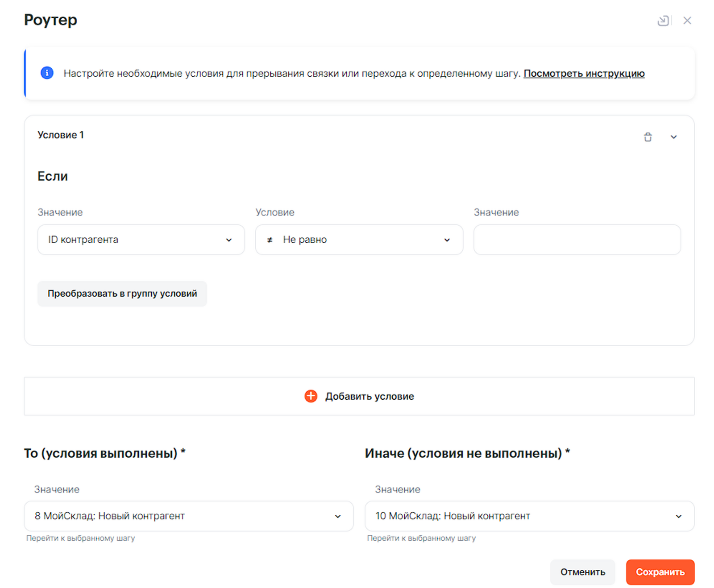The image size is (714, 588).
Task: Click the arrow in Не равно field
Action: tap(447, 240)
